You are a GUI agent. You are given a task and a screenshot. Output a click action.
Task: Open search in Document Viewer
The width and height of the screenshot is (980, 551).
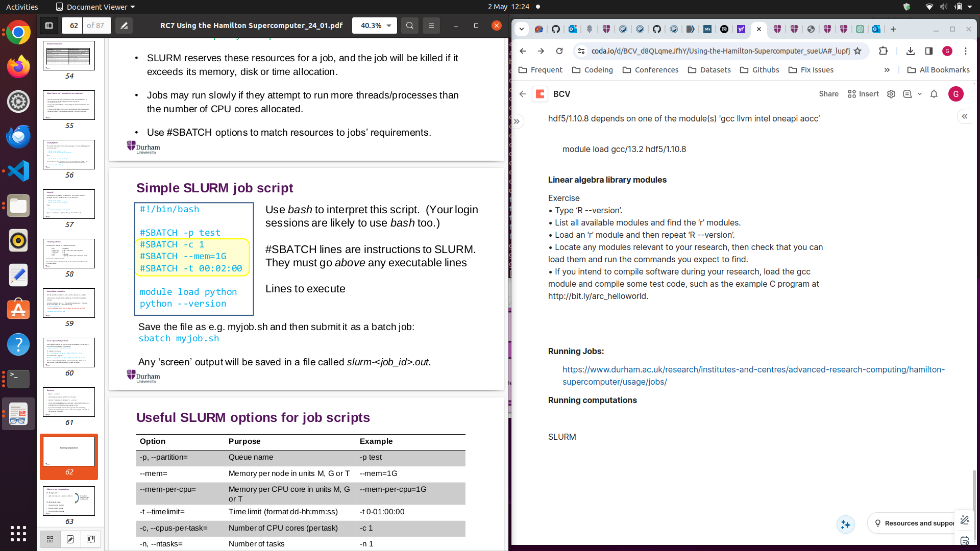coord(409,25)
